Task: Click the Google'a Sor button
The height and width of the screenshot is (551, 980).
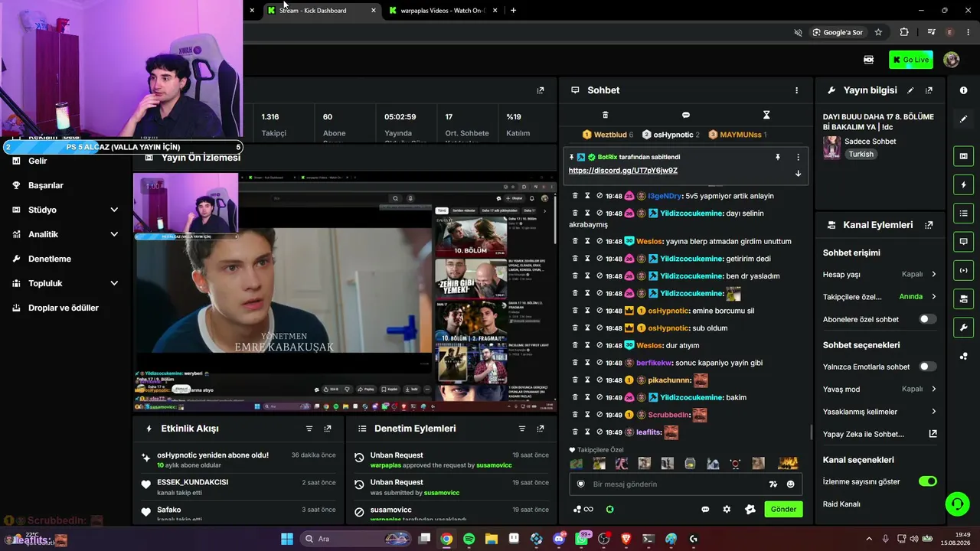Action: point(838,32)
